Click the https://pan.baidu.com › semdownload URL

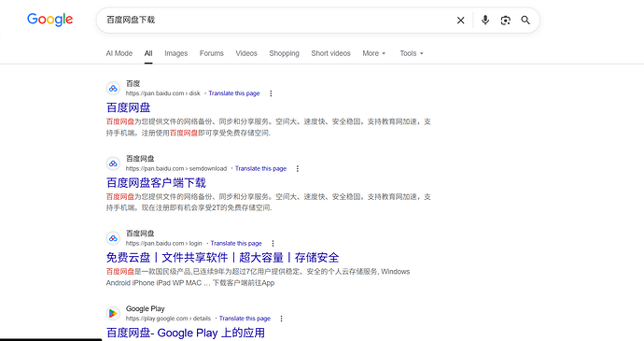click(176, 169)
